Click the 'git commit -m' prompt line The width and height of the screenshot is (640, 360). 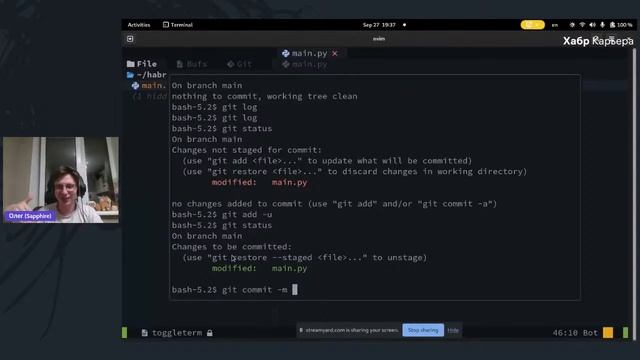click(235, 290)
